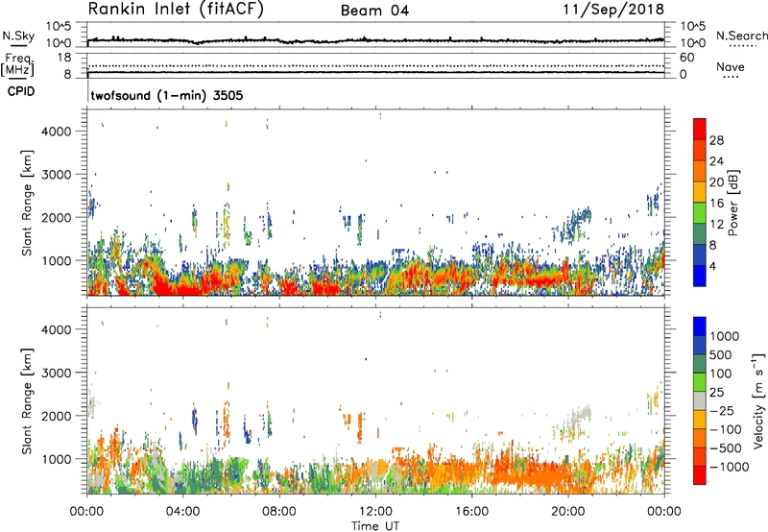Click the '2000' tick in Velocity panel

tap(56, 416)
